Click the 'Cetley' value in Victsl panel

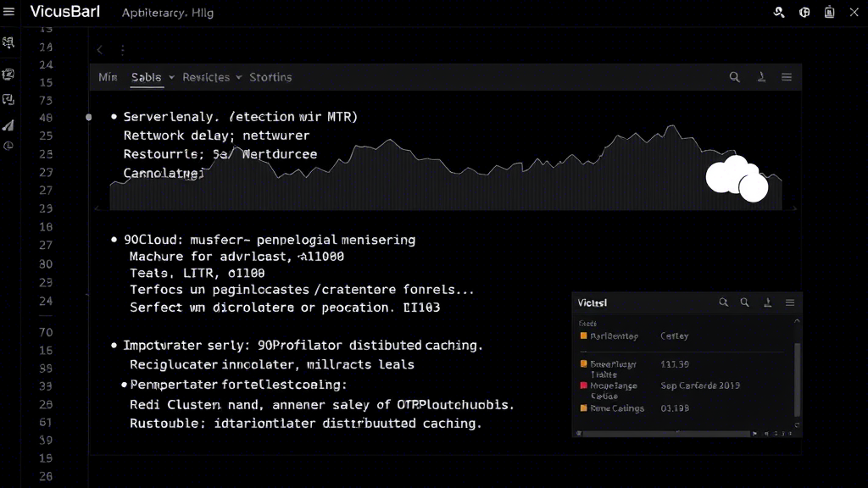[x=674, y=335]
